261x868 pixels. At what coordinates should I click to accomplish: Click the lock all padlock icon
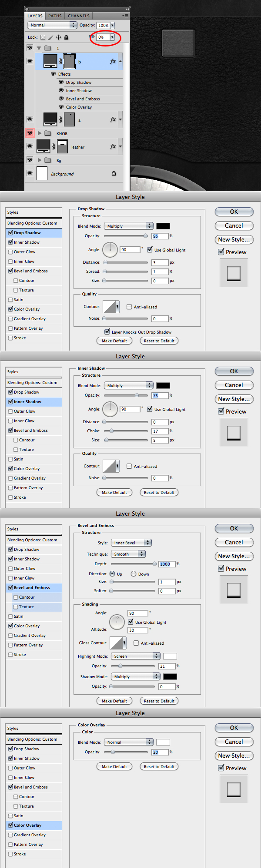point(67,37)
